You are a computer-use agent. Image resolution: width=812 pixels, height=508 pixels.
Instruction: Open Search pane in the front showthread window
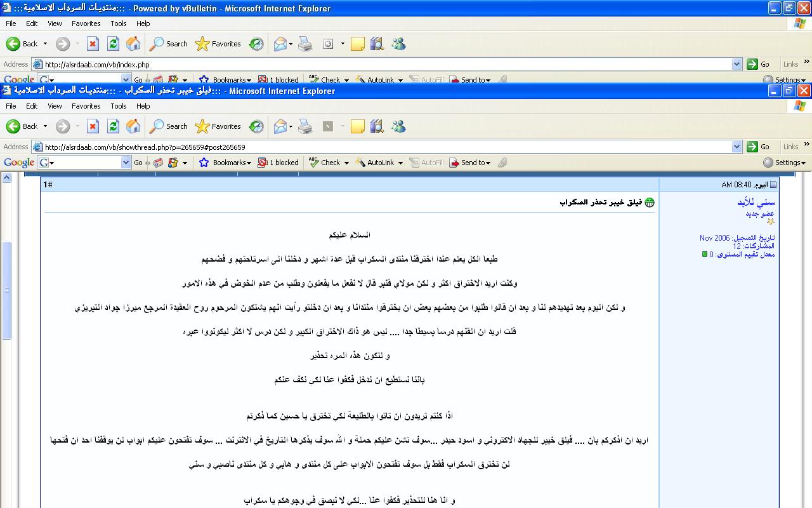coord(169,126)
